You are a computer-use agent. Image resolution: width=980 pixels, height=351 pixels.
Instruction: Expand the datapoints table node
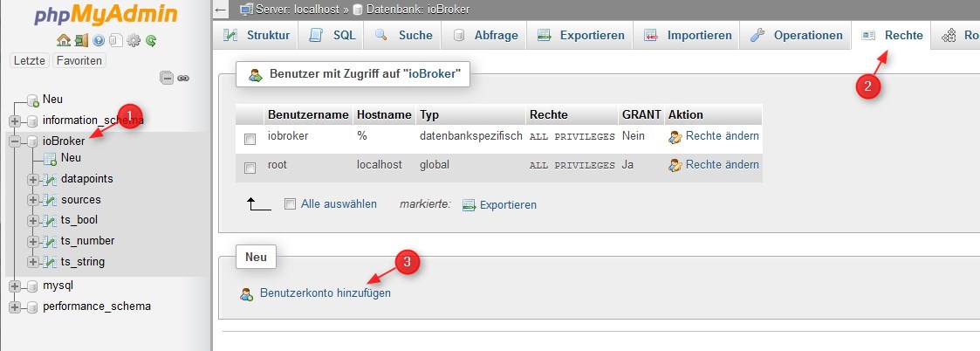33,180
